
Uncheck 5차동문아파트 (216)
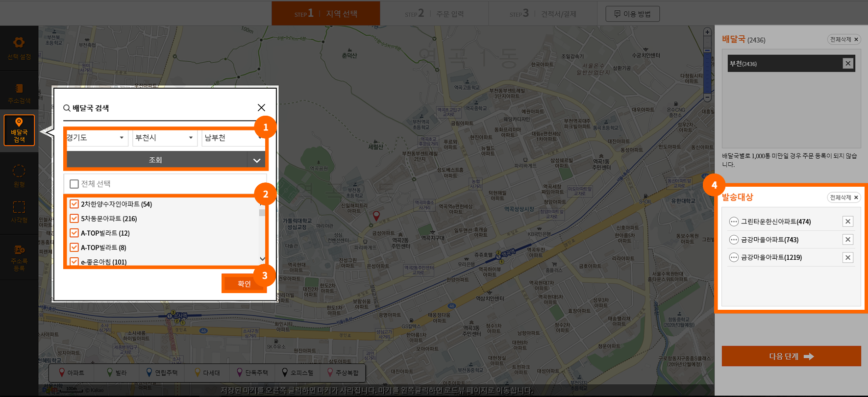(x=74, y=219)
